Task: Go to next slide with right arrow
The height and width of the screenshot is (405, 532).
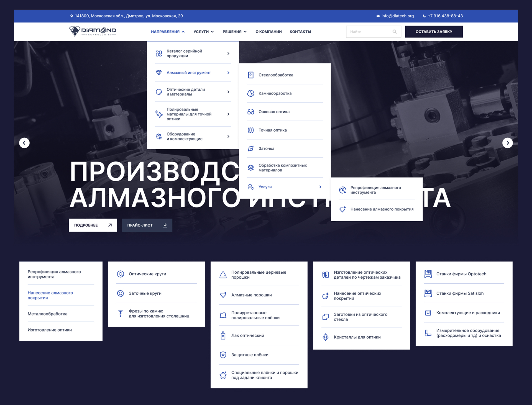Action: (507, 143)
